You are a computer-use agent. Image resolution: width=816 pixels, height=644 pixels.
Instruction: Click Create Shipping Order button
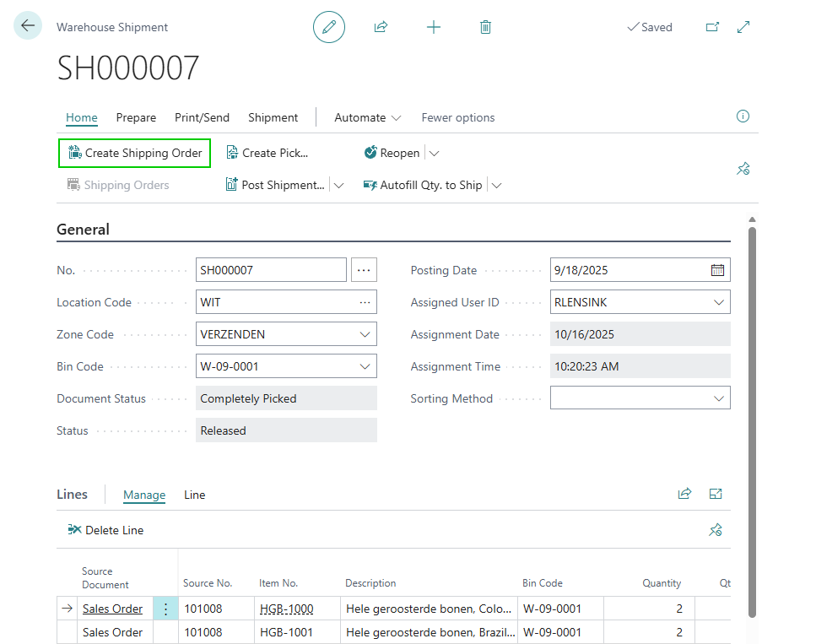(x=135, y=153)
